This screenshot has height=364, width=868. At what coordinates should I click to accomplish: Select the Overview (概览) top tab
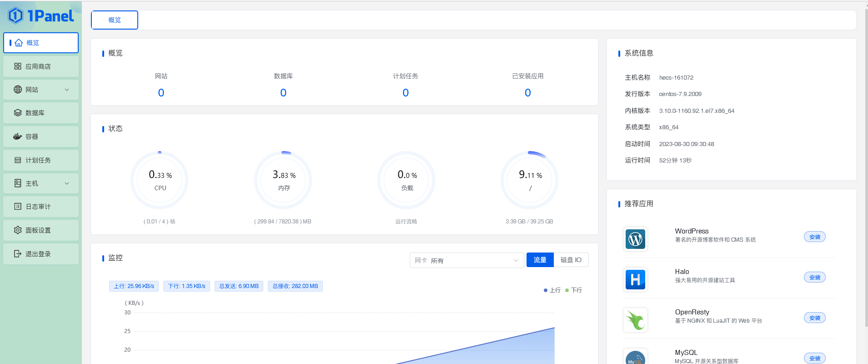(115, 20)
